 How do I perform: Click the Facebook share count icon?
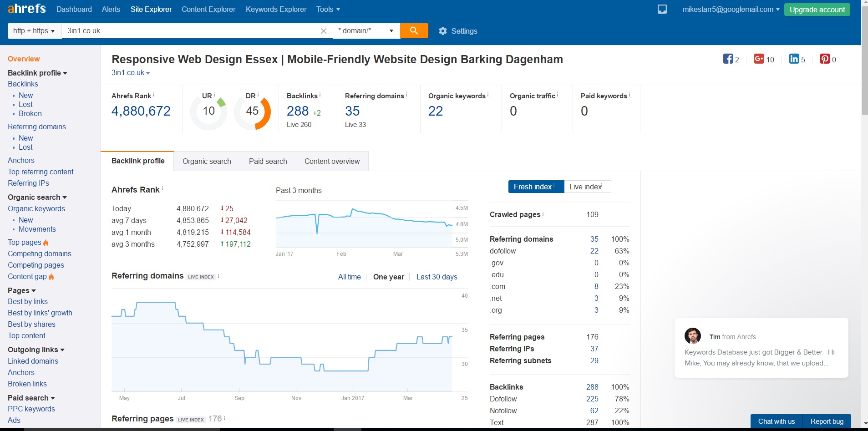tap(728, 59)
